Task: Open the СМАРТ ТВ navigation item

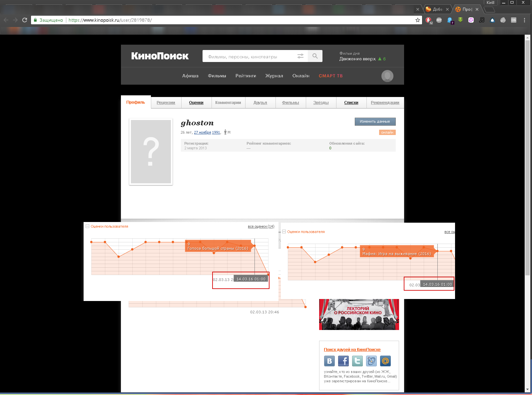Action: (x=331, y=76)
